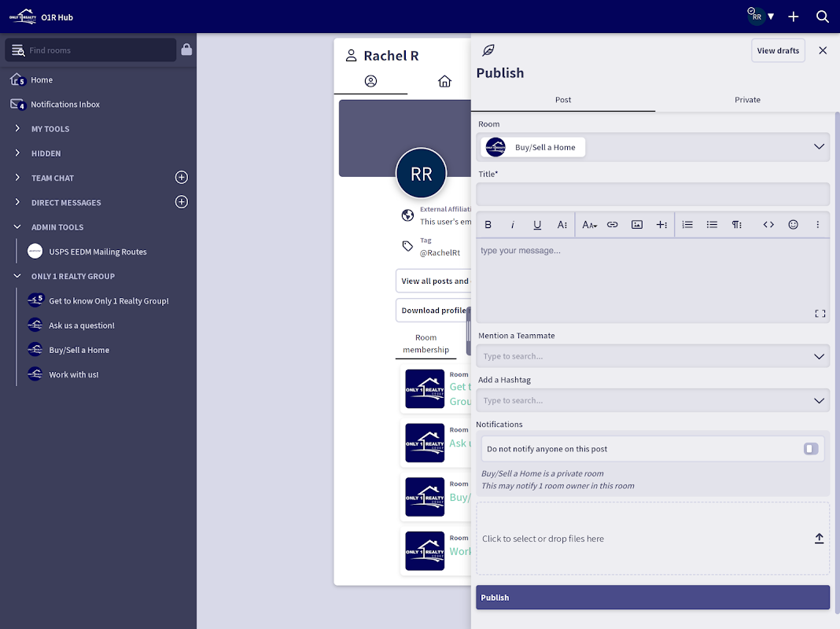The width and height of the screenshot is (840, 629).
Task: Open Notifications Inbox
Action: coord(64,105)
